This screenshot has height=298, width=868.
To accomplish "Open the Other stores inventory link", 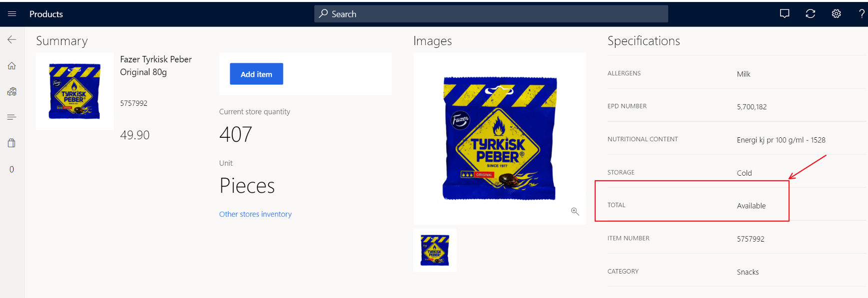I will (x=255, y=214).
